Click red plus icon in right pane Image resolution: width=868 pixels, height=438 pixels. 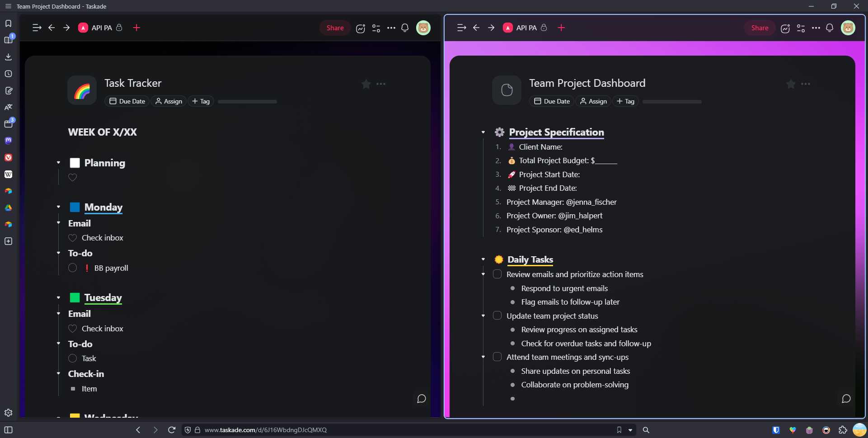pyautogui.click(x=561, y=28)
